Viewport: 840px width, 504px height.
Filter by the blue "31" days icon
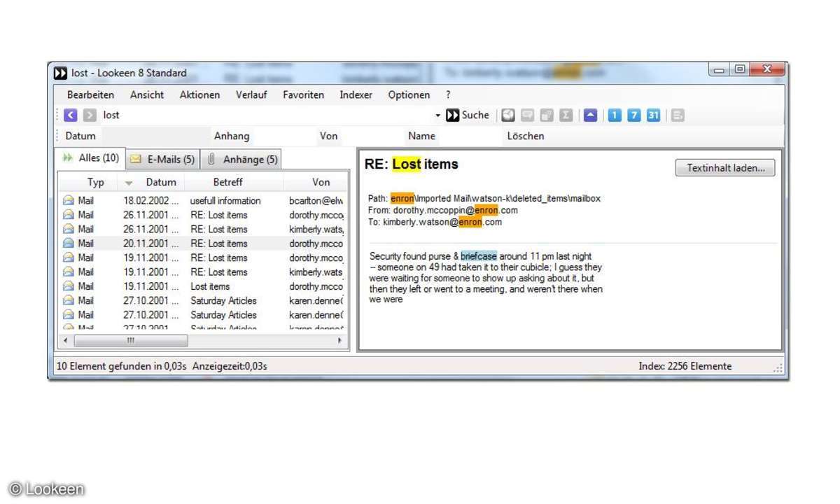[x=653, y=115]
